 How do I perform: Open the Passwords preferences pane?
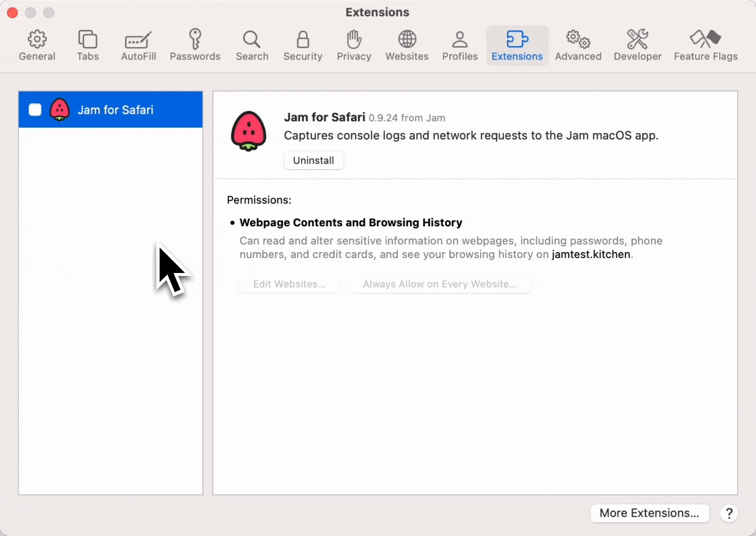point(195,46)
